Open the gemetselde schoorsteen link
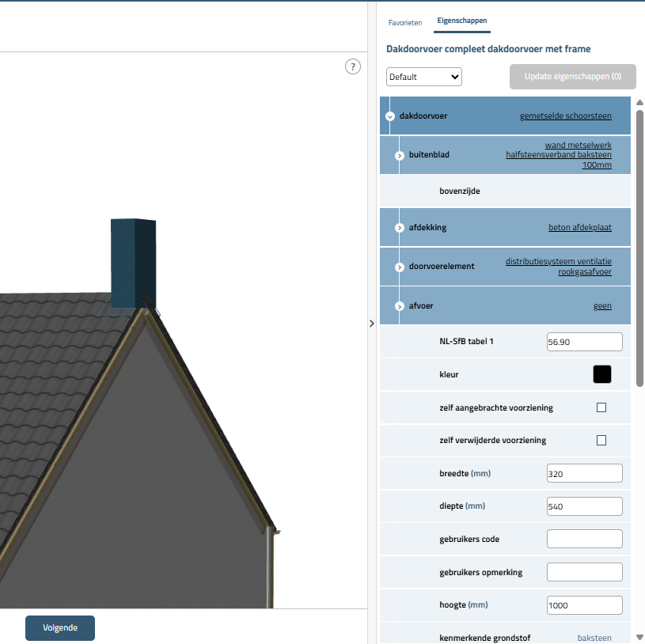Viewport: 645px width, 644px height. click(x=565, y=116)
